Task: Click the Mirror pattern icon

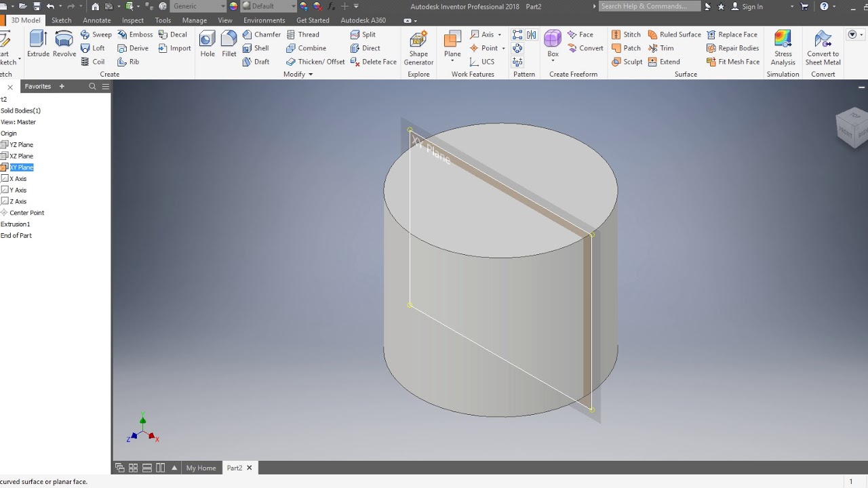Action: point(532,35)
